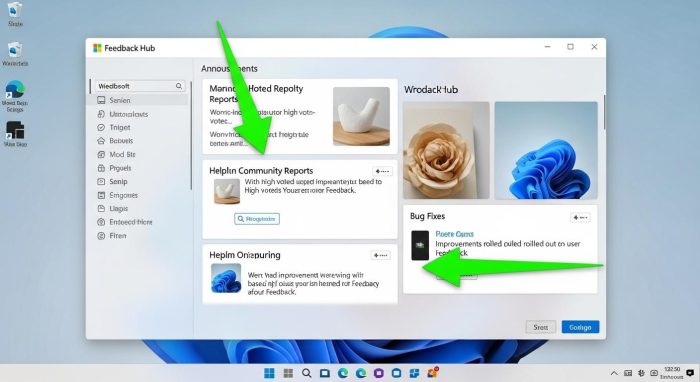Click the icon next to Uagis
Image resolution: width=700 pixels, height=382 pixels.
point(101,208)
